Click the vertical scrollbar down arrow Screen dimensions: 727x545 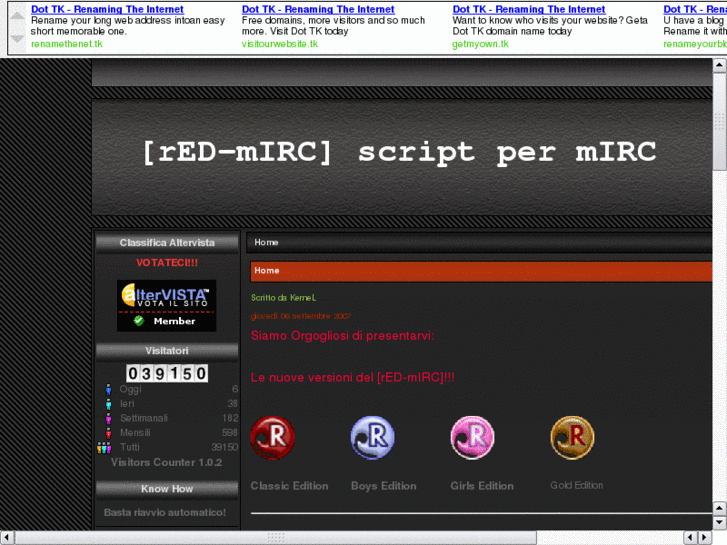coord(719,523)
